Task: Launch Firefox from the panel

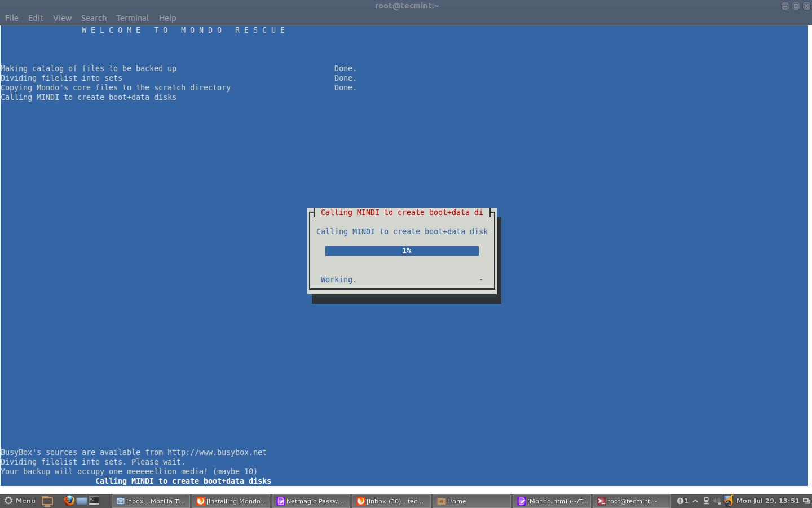Action: tap(69, 501)
